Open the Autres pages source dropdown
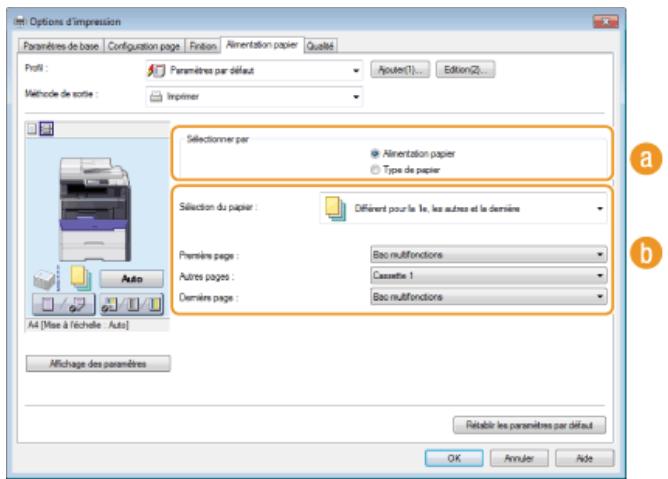This screenshot has height=479, width=668. pyautogui.click(x=489, y=276)
